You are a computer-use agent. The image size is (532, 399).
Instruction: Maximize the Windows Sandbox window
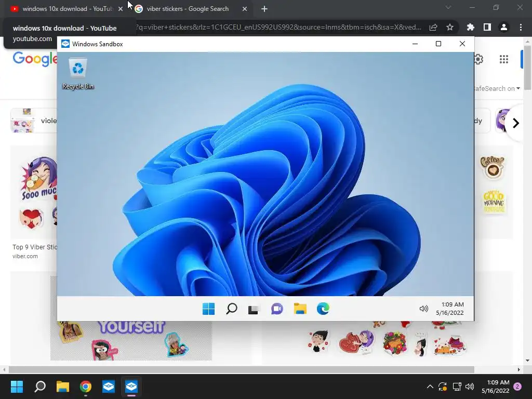(438, 44)
